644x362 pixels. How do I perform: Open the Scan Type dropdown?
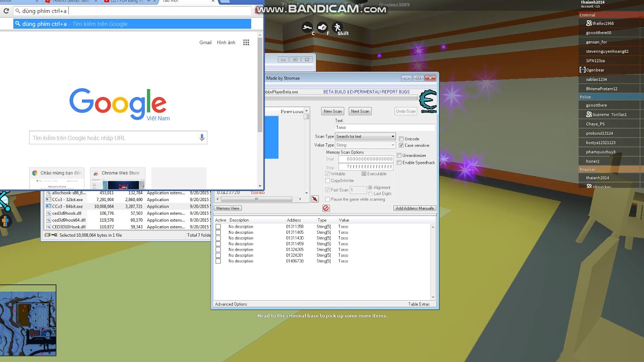[365, 136]
